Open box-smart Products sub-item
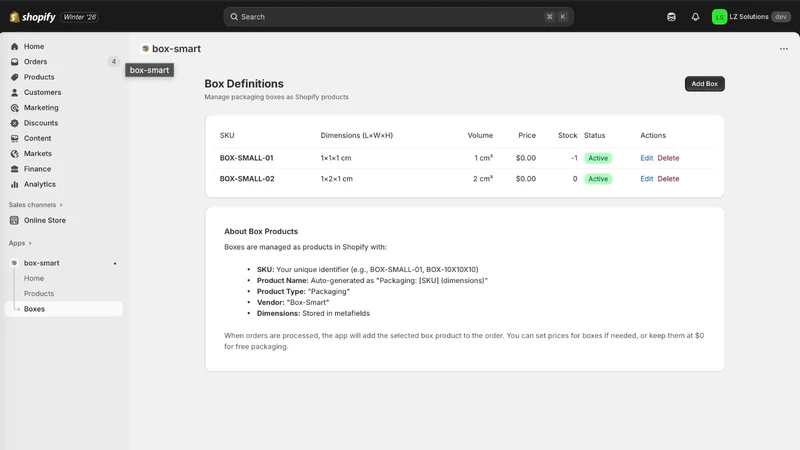Image resolution: width=800 pixels, height=450 pixels. pyautogui.click(x=39, y=293)
